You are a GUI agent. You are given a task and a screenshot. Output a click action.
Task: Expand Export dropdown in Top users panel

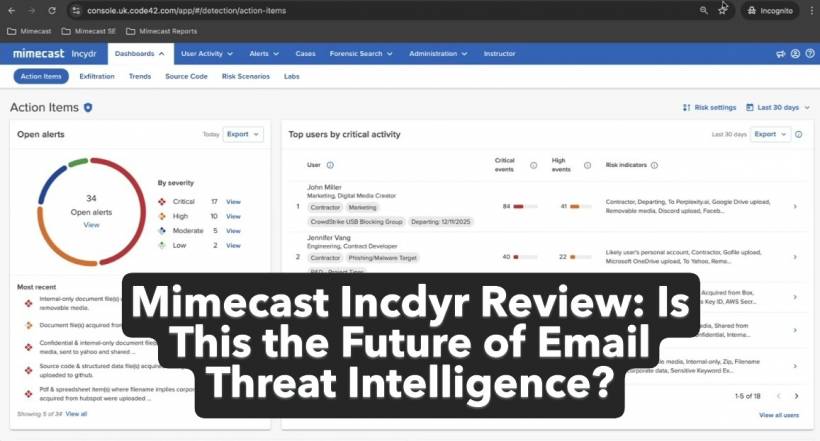point(771,133)
